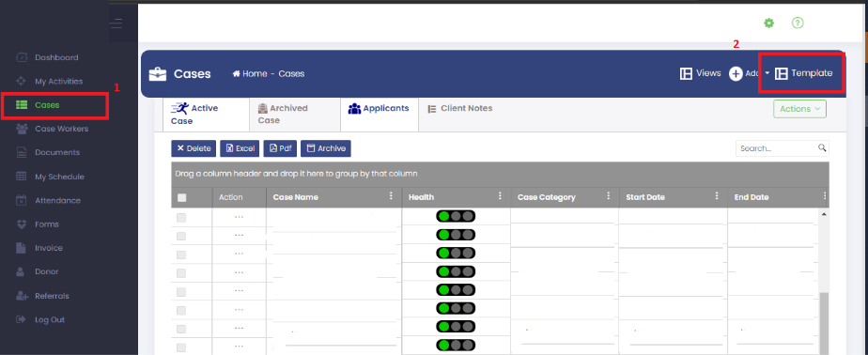The height and width of the screenshot is (355, 868).
Task: Switch to the Archived Case tab
Action: point(295,114)
